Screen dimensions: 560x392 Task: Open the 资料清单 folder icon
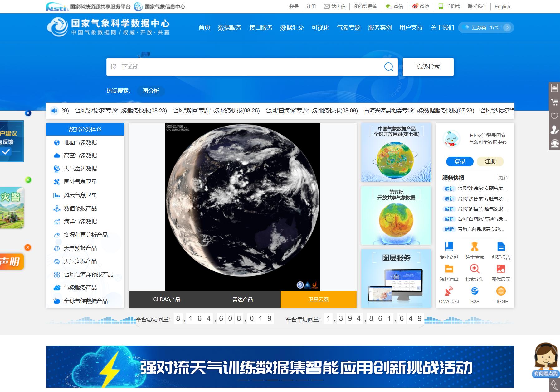tap(449, 269)
